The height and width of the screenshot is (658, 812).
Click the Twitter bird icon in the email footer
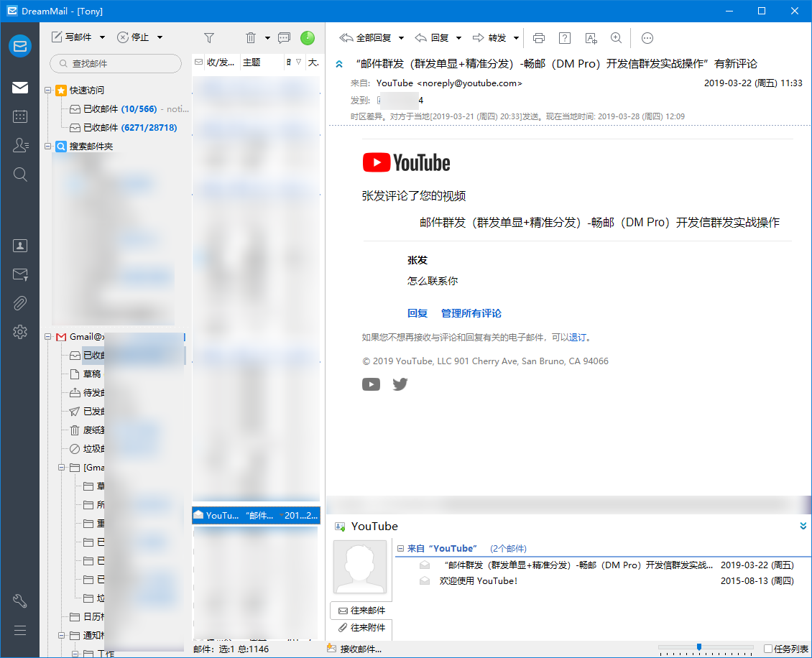click(400, 384)
